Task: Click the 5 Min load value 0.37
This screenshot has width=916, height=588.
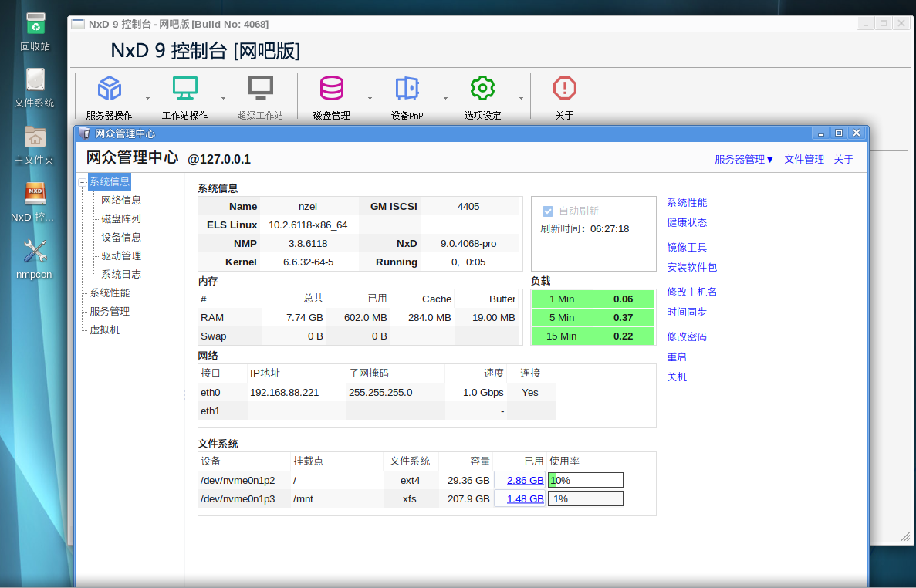Action: pos(624,318)
